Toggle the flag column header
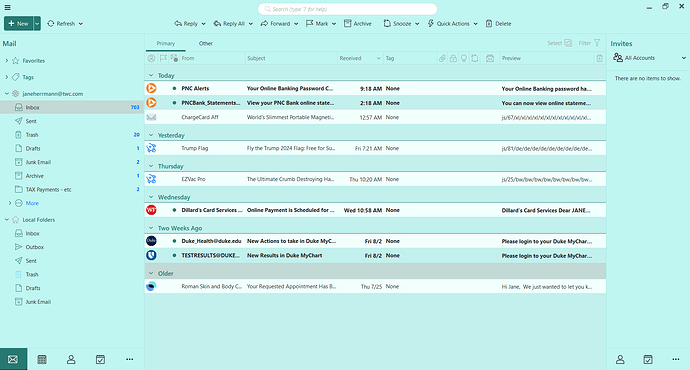This screenshot has height=370, width=690. click(x=163, y=58)
